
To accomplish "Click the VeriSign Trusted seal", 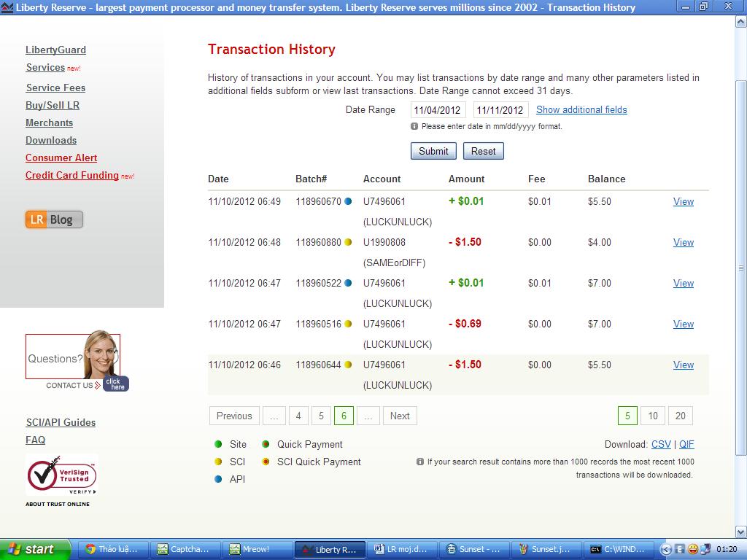I will 62,475.
